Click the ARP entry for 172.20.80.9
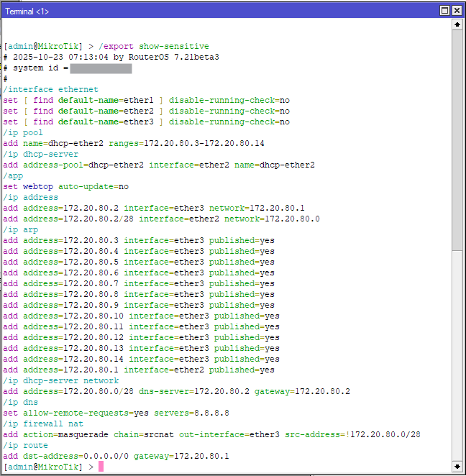The width and height of the screenshot is (466, 476). click(x=139, y=305)
